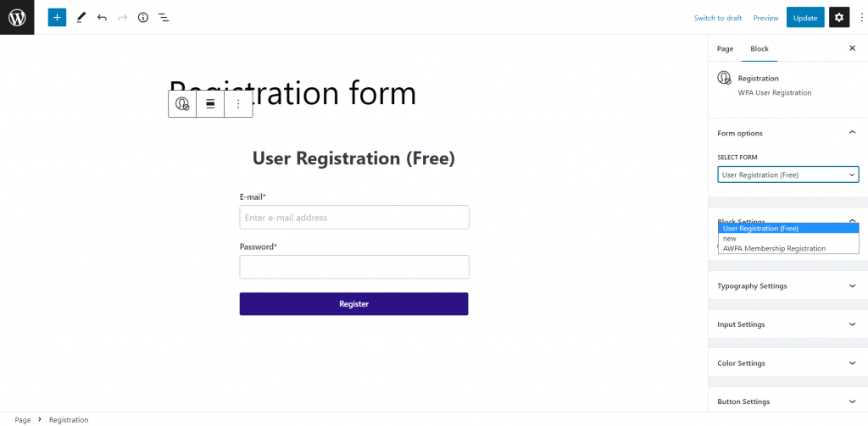Screen dimensions: 868x426
Task: Open the three-dot Options menu in top bar
Action: (x=861, y=18)
